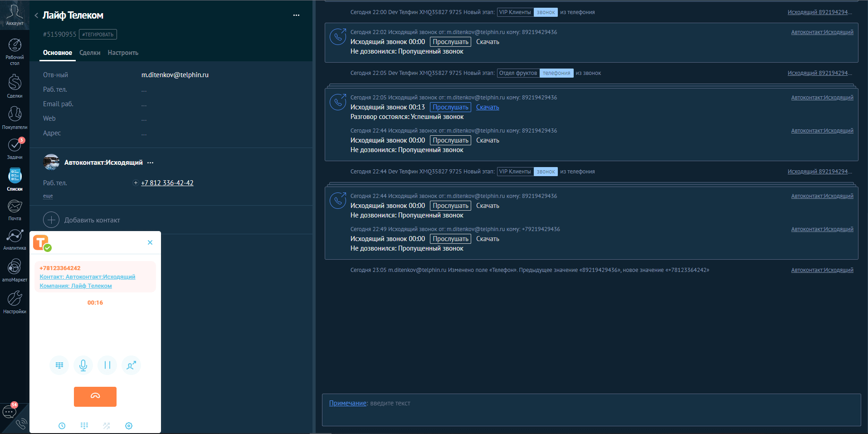Click Прослушать for the first 22:44 call, in the 22:05 block
This screenshot has width=868, height=434.
pos(451,140)
